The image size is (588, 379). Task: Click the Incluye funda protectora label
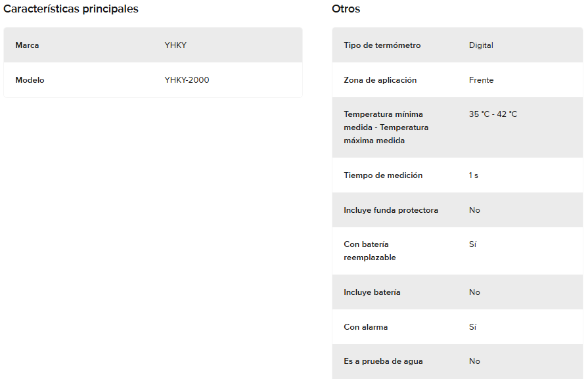point(391,210)
